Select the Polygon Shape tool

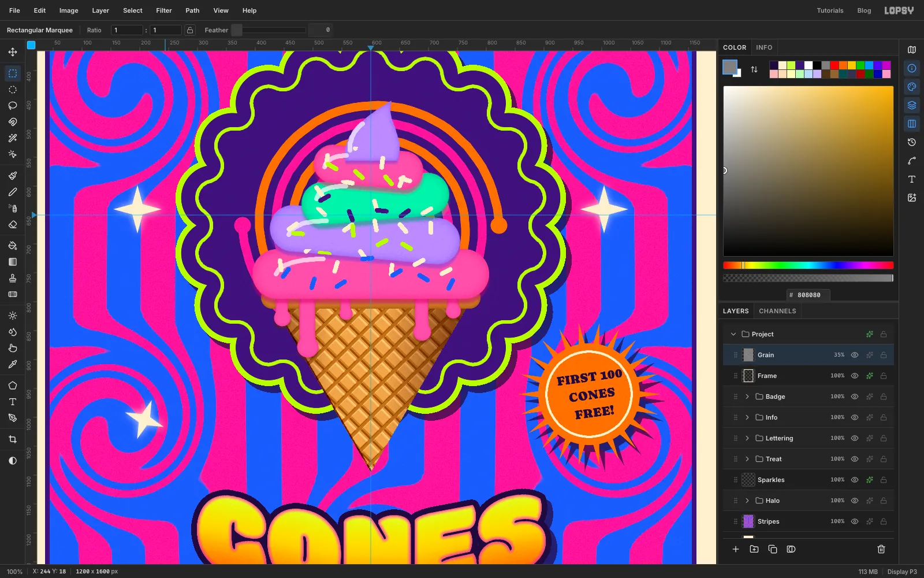[x=13, y=386]
